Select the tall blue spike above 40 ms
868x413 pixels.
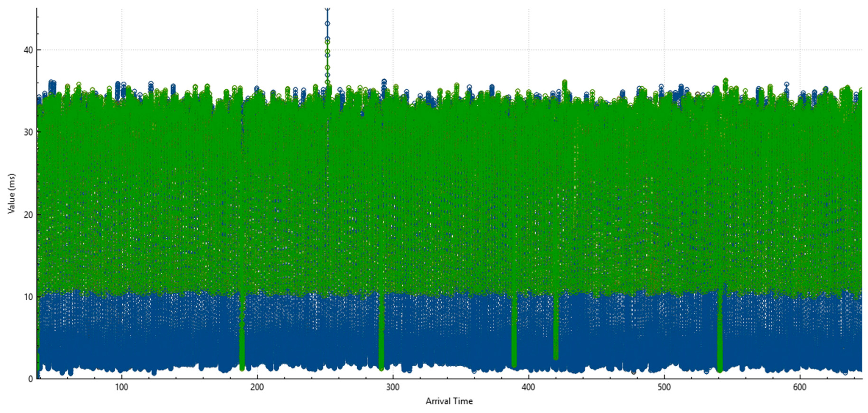point(327,23)
